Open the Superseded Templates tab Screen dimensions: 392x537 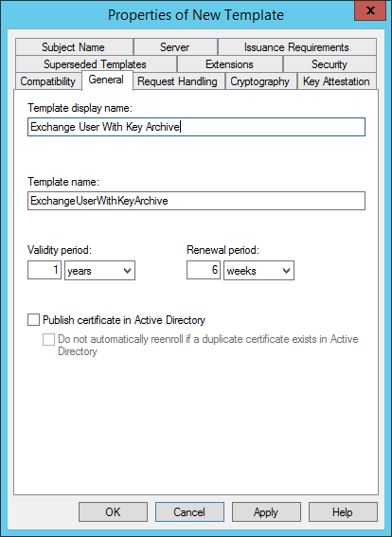[x=96, y=64]
